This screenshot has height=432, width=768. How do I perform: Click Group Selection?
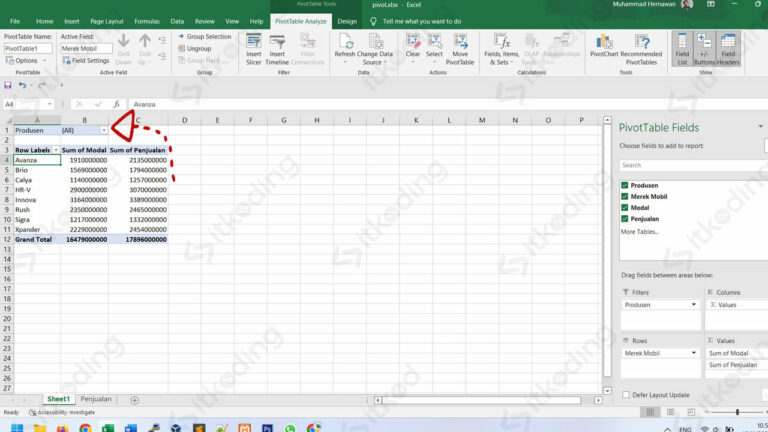(204, 37)
